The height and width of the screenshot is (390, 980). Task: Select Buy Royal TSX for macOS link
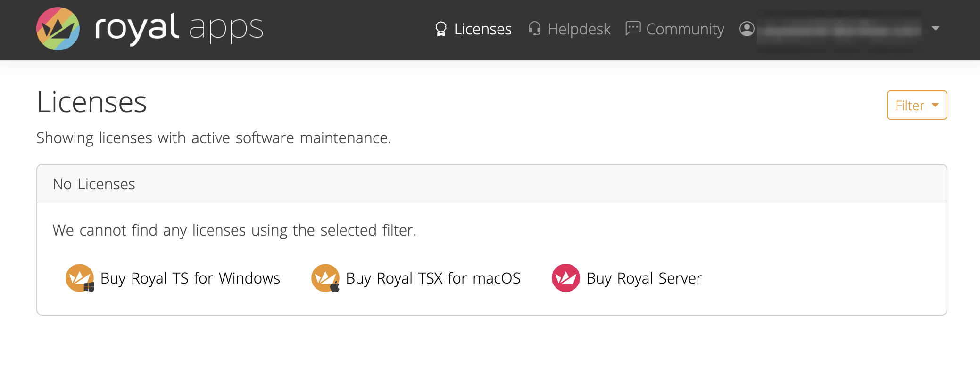click(433, 278)
